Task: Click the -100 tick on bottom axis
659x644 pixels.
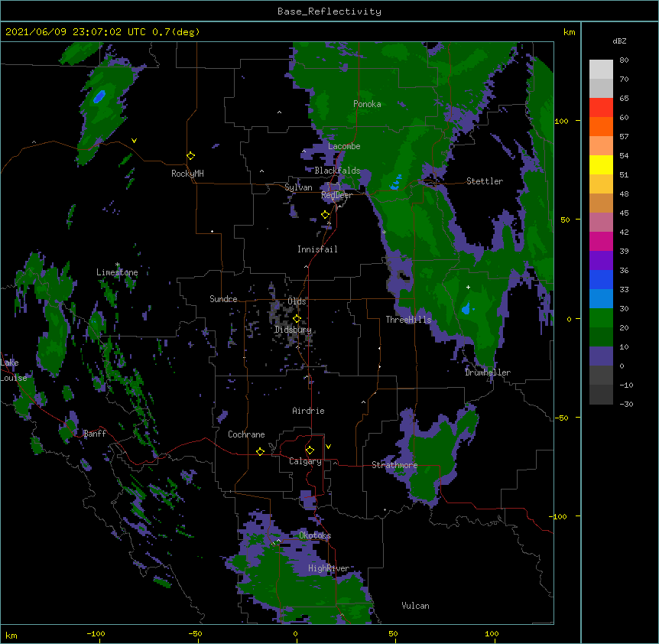Action: [96, 633]
